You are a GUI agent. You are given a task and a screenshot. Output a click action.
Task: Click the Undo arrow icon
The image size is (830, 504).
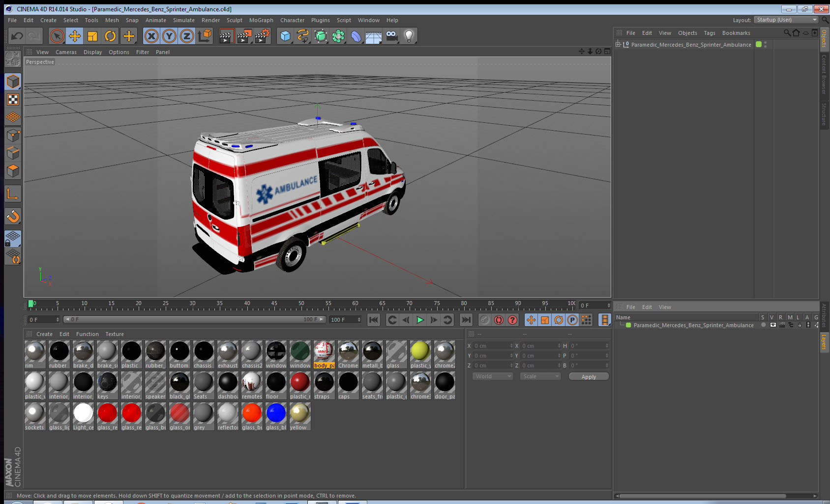pos(17,36)
